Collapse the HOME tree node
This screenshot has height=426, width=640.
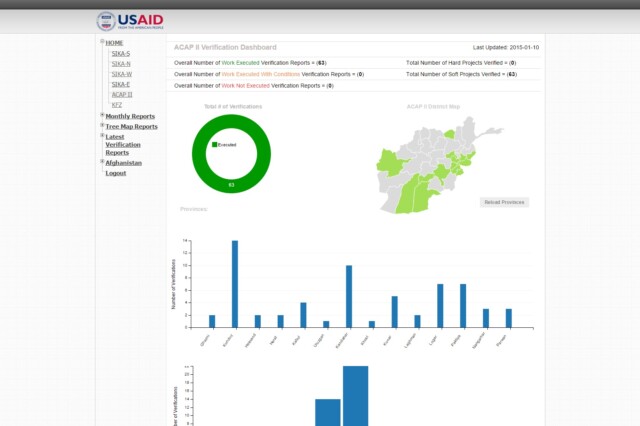102,42
